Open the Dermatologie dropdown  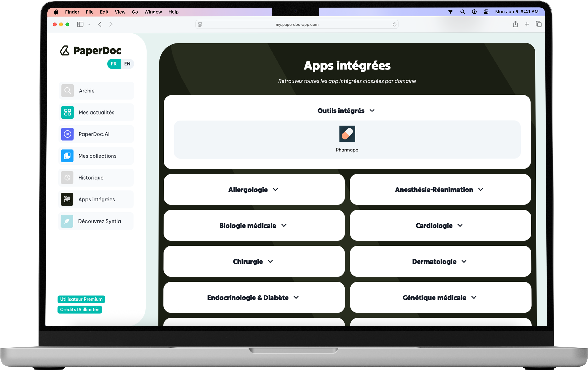click(439, 261)
